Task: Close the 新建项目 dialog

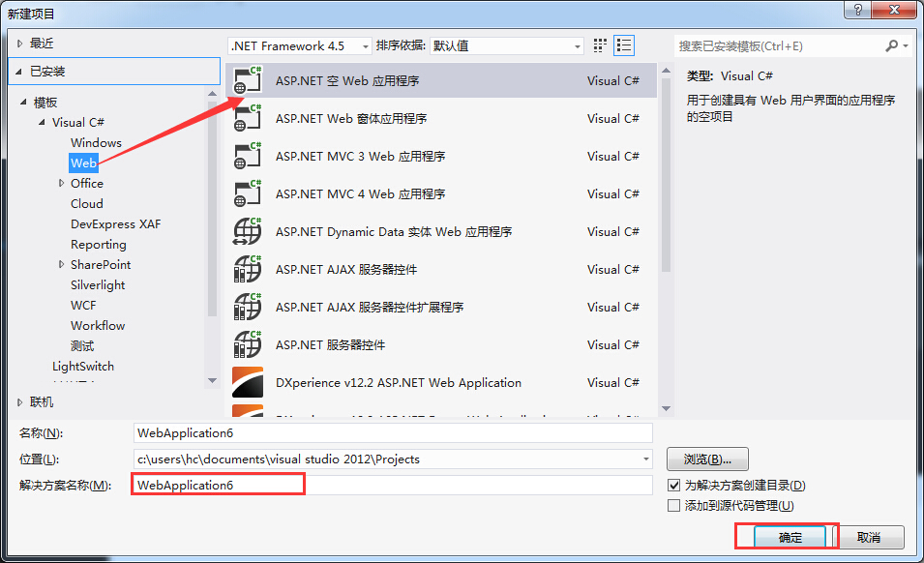Action: pyautogui.click(x=894, y=10)
